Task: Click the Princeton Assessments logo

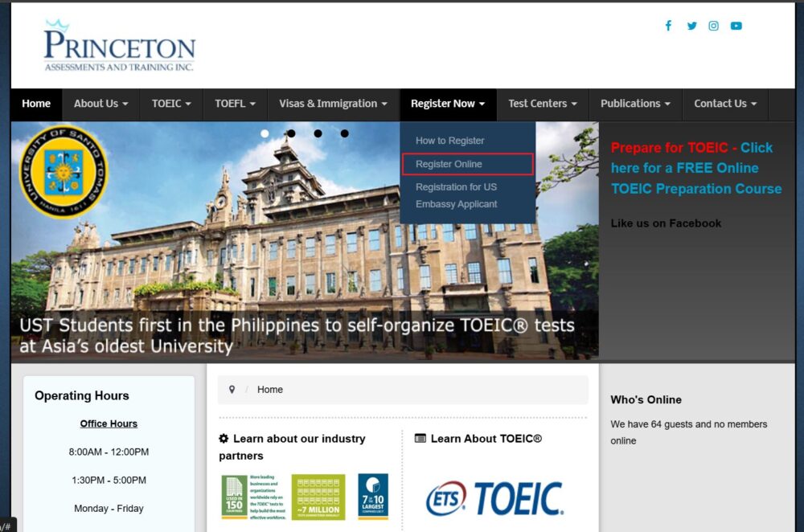Action: click(119, 47)
